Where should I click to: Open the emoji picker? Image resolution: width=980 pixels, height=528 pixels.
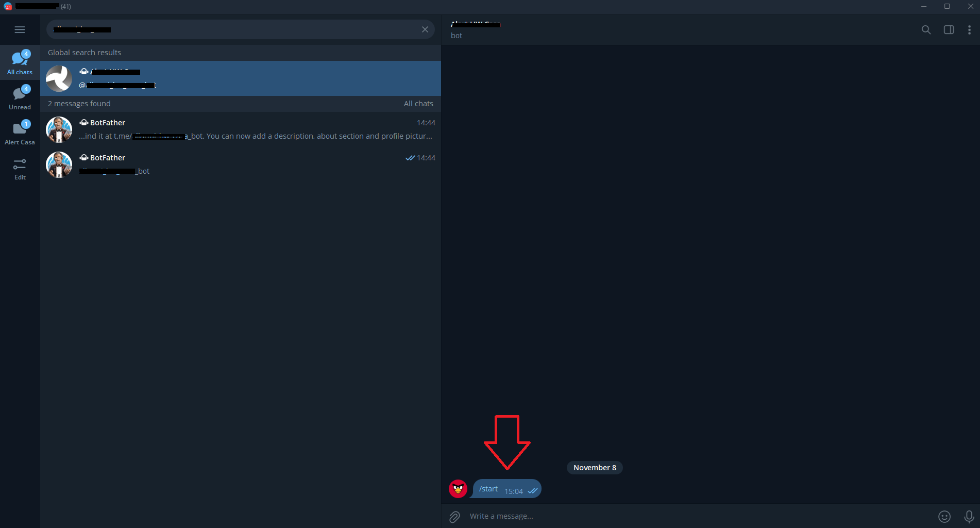tap(944, 517)
